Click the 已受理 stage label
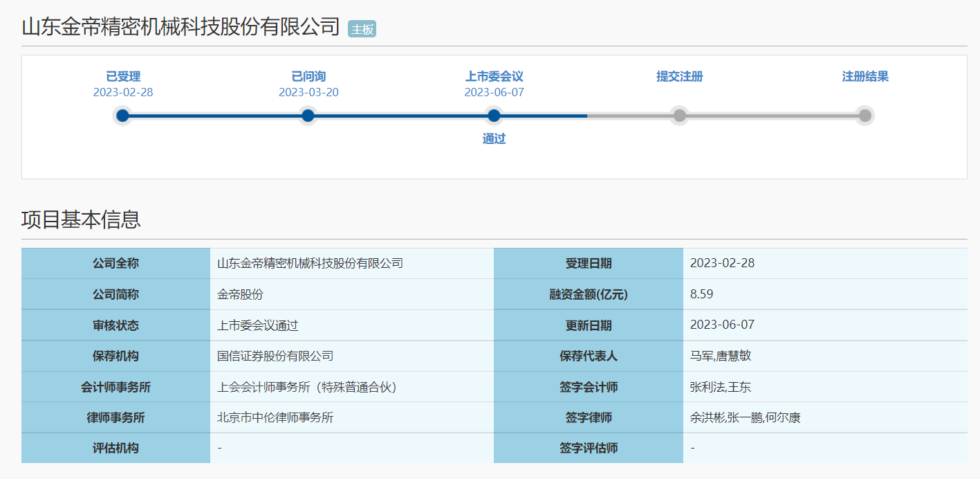980x479 pixels. point(123,76)
